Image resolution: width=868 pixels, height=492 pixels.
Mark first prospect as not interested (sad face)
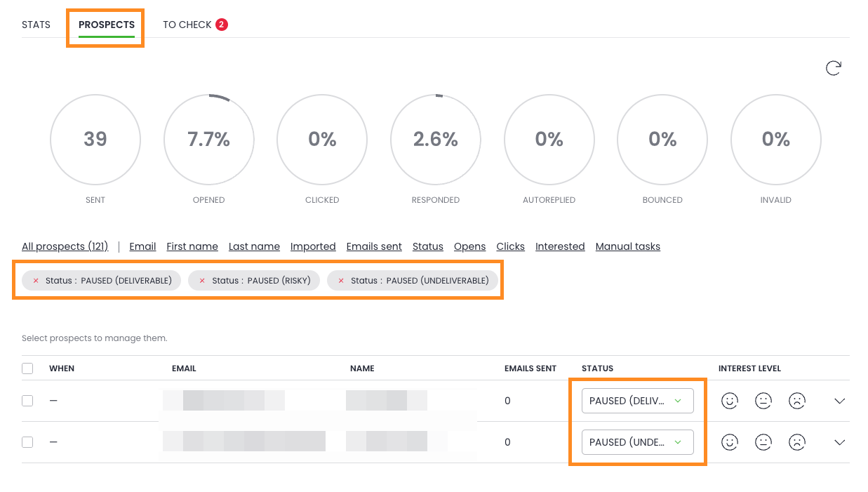click(x=797, y=401)
